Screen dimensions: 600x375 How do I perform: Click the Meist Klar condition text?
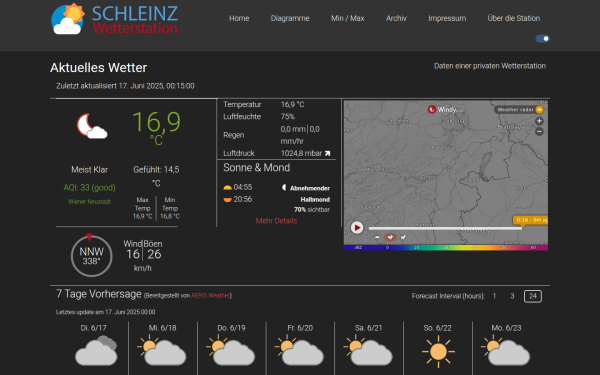click(x=90, y=170)
